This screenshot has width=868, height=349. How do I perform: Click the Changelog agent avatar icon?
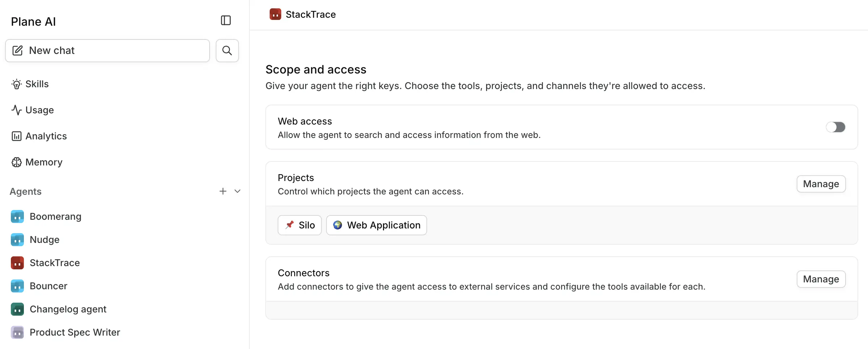17,309
